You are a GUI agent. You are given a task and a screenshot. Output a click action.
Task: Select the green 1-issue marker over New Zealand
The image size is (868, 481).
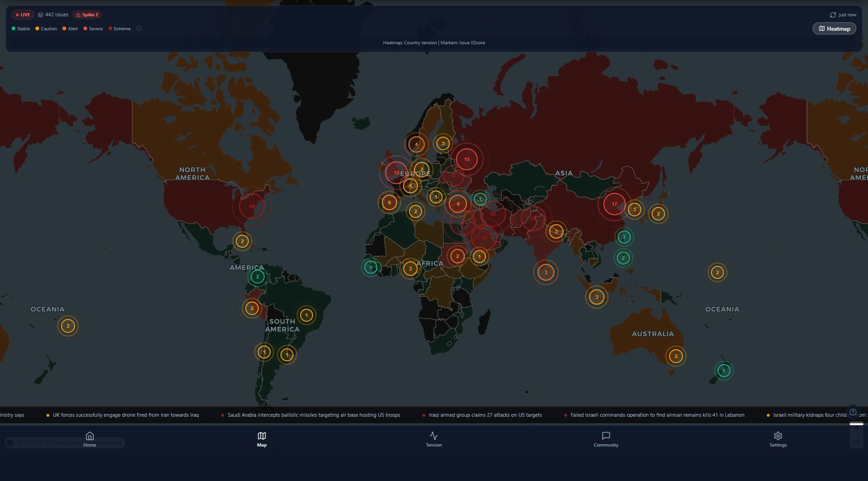point(724,371)
